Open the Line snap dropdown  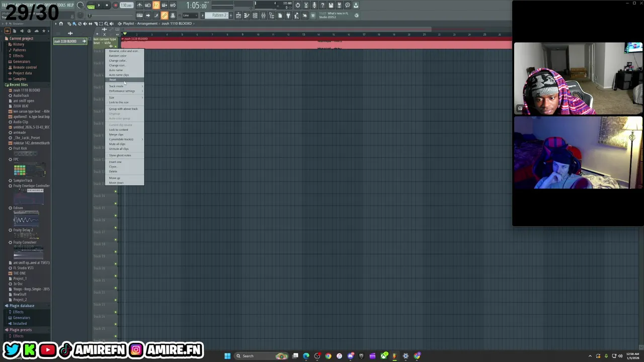click(190, 16)
